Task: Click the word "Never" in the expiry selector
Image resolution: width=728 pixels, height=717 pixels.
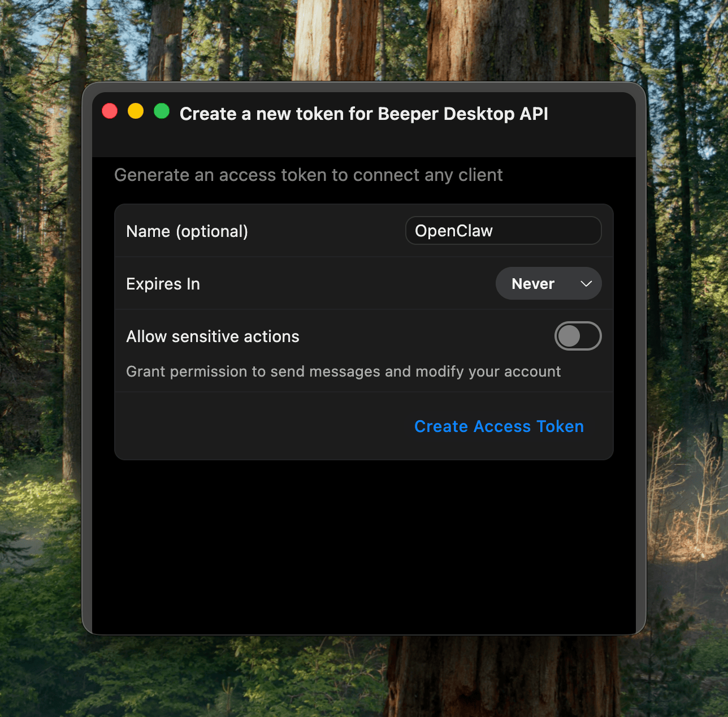Action: (x=532, y=284)
